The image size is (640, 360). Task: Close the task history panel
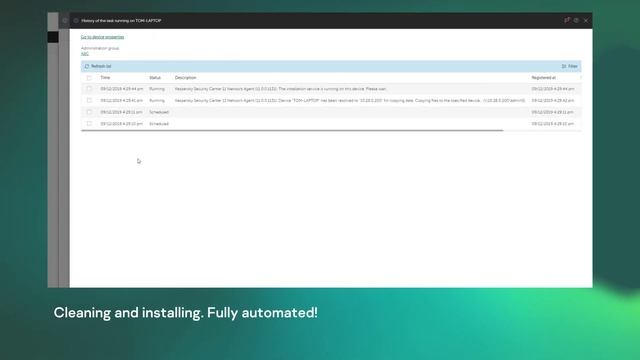[586, 20]
